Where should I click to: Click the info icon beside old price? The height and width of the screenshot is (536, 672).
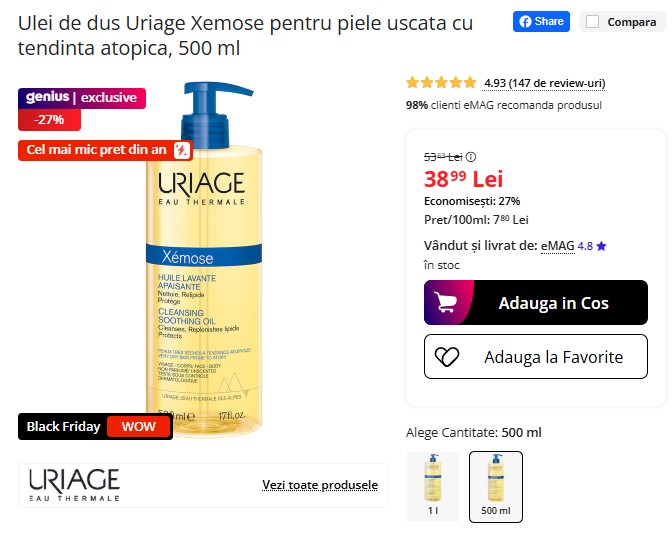tap(471, 157)
